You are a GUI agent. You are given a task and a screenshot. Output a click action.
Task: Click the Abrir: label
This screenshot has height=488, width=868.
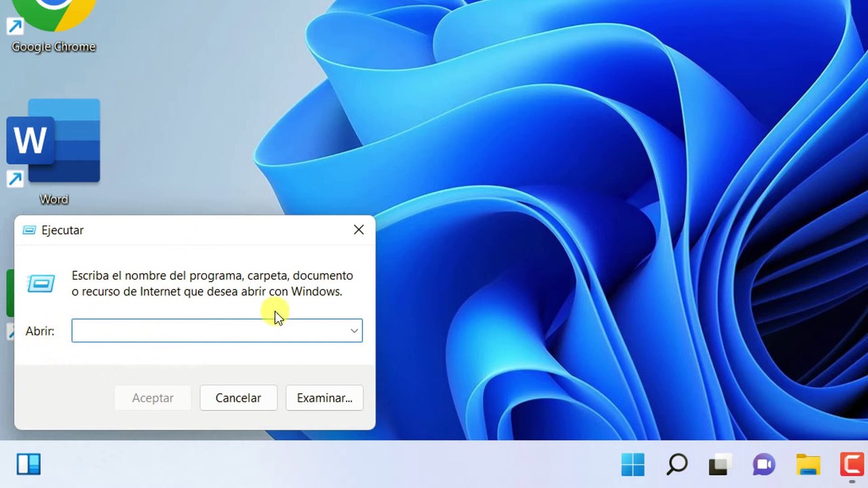click(x=40, y=331)
